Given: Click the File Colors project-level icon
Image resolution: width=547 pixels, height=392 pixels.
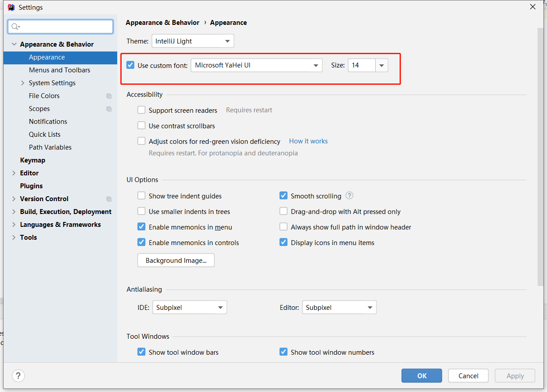Looking at the screenshot, I should pyautogui.click(x=109, y=96).
